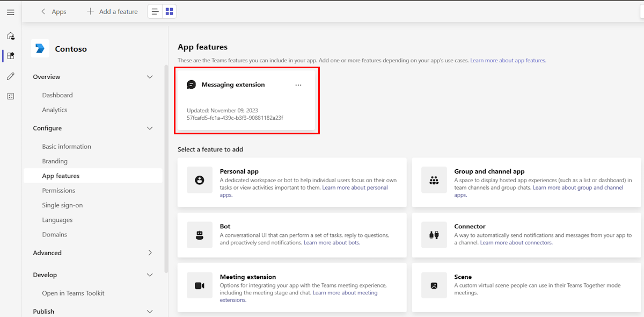The image size is (644, 317).
Task: Collapse the Overview section
Action: [x=150, y=77]
